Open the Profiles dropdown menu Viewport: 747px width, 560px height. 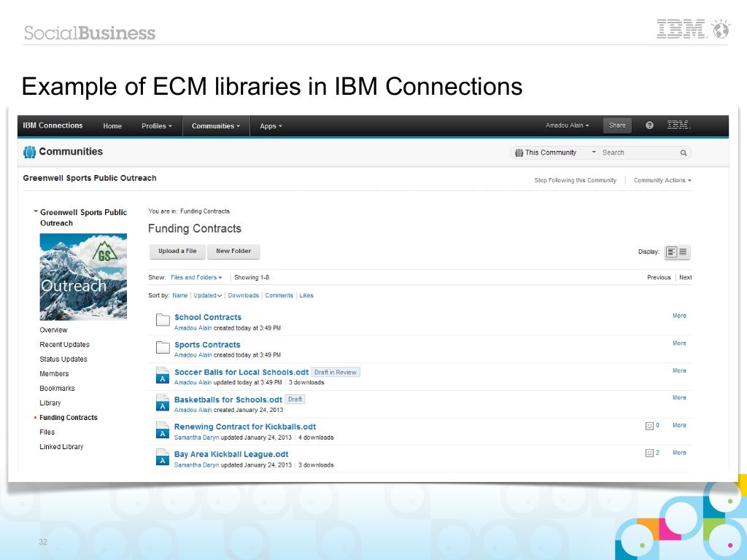(156, 126)
